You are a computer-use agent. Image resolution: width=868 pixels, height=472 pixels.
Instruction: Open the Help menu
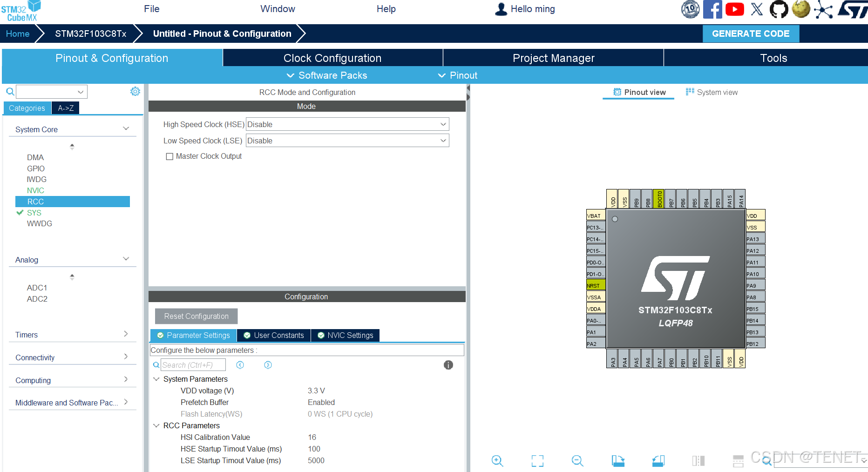(x=386, y=9)
